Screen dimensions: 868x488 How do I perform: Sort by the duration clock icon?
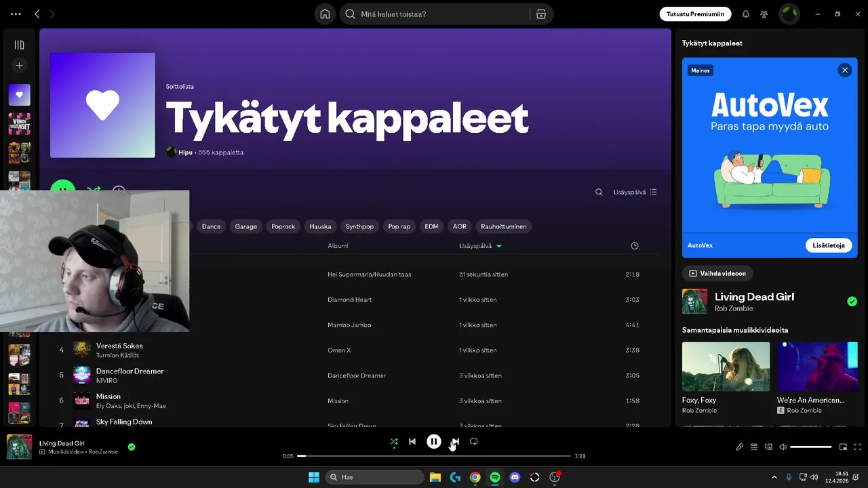pyautogui.click(x=635, y=246)
